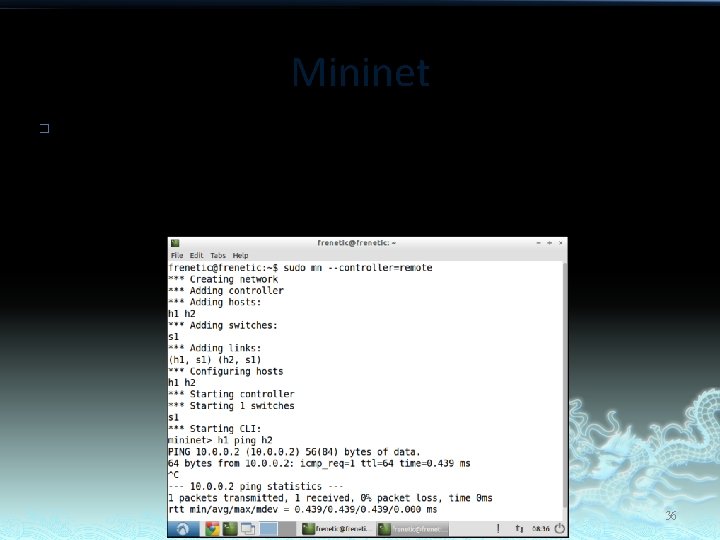Viewport: 720px width, 540px height.
Task: Click the '*** Starting 1 switches' line
Action: coord(231,406)
